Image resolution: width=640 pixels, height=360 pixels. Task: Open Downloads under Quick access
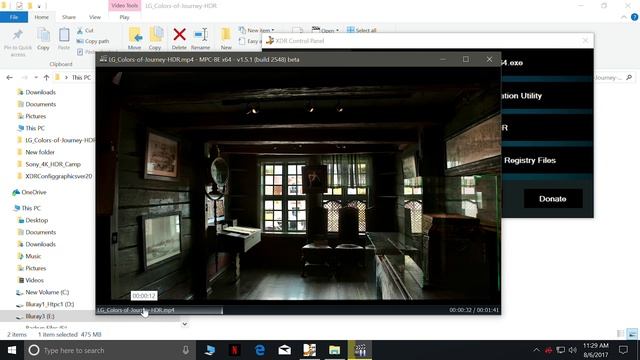(40, 92)
